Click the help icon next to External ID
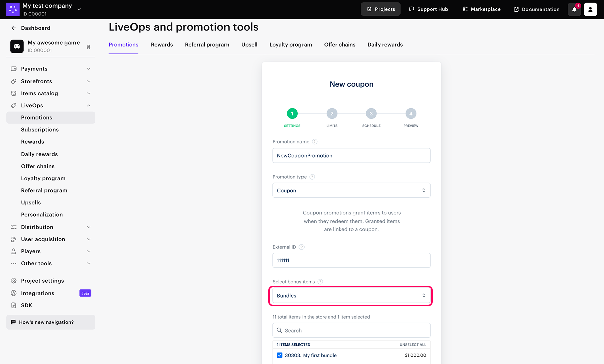 (x=301, y=247)
